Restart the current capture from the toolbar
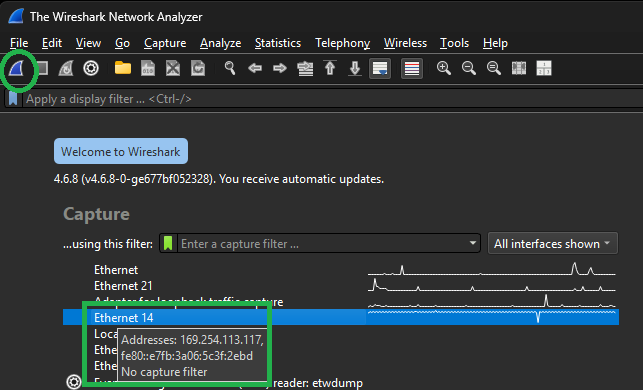The image size is (643, 390). click(x=66, y=68)
